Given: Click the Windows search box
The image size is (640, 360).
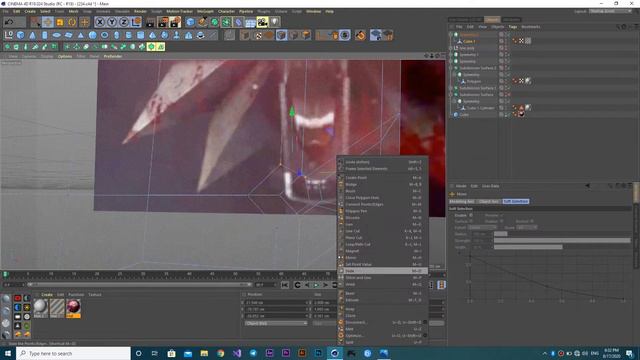Looking at the screenshot, I should click(73, 353).
